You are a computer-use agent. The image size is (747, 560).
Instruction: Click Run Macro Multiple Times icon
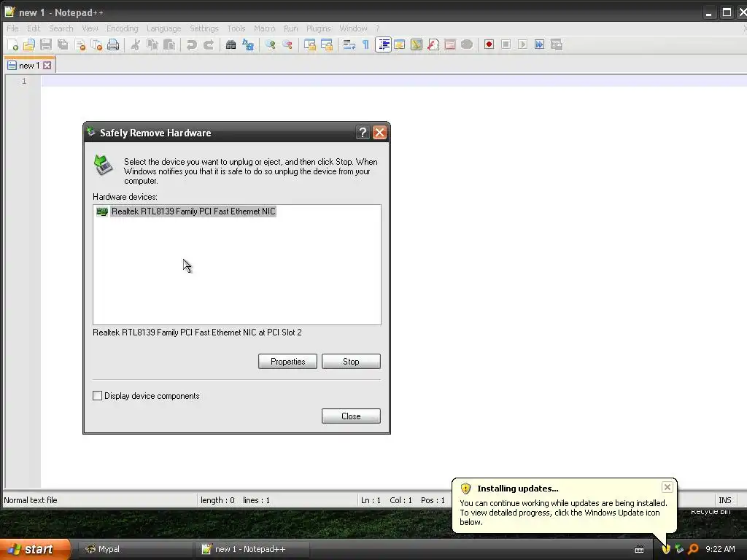pos(539,44)
